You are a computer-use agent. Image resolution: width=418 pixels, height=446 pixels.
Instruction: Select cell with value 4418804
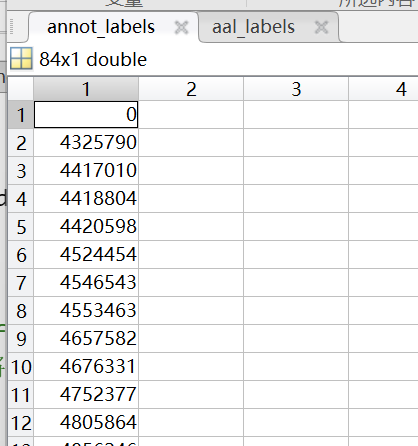86,199
